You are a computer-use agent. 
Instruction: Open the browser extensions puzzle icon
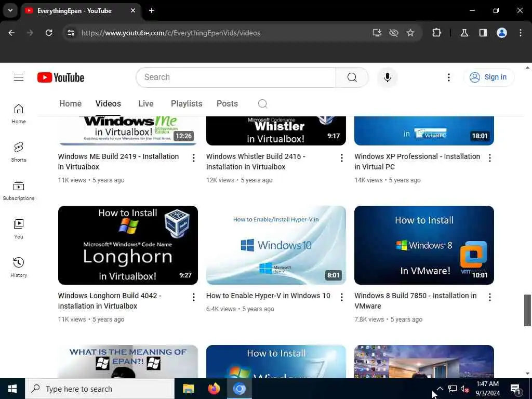[x=436, y=33]
